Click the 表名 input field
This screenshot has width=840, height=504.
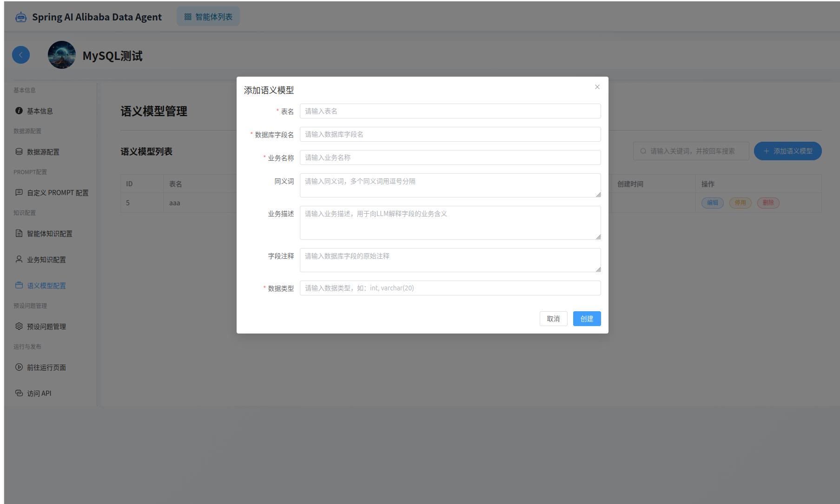450,111
